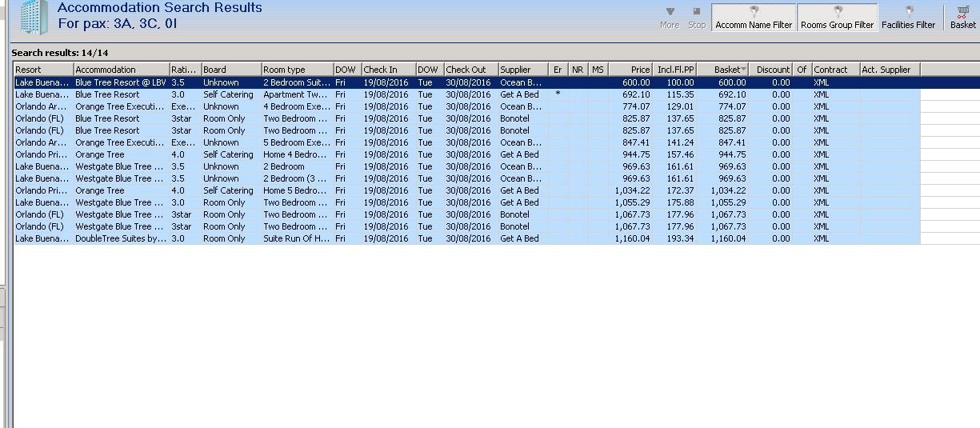Sort by the NR column header
Image resolution: width=980 pixels, height=428 pixels.
pyautogui.click(x=578, y=70)
